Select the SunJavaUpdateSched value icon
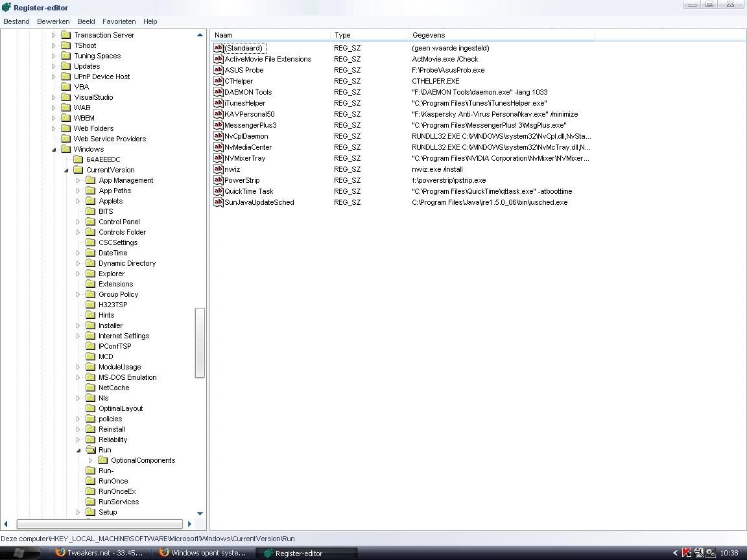This screenshot has height=560, width=747. coord(219,202)
